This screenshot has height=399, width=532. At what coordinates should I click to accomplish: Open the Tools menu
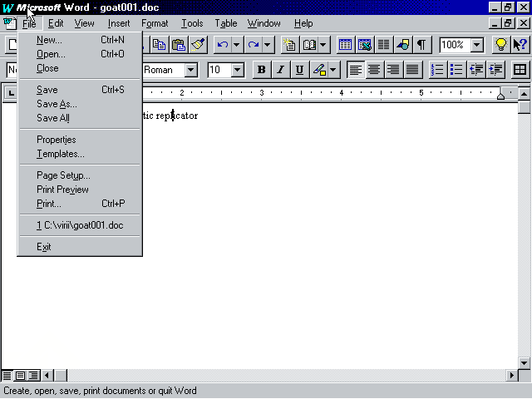pos(192,23)
